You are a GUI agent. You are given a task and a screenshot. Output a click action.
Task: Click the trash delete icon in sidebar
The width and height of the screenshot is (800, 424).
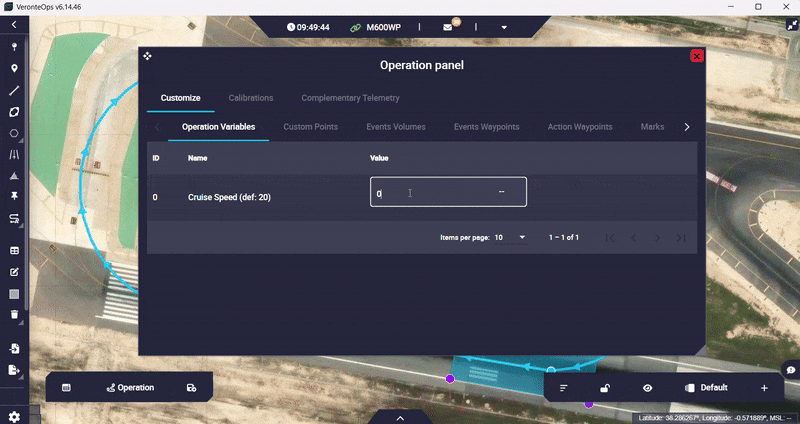(14, 314)
